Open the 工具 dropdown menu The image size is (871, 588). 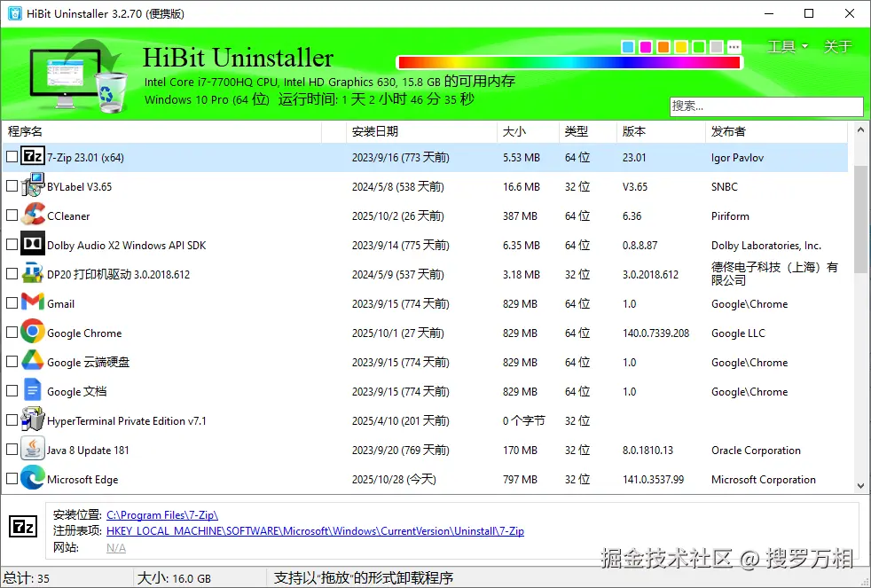(787, 47)
